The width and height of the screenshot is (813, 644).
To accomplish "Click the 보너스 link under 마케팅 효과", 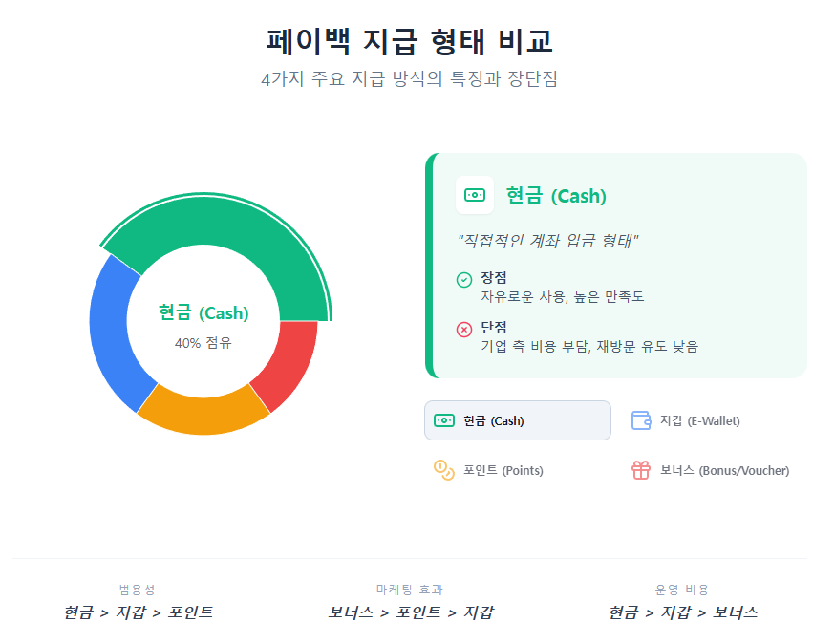I will coord(352,612).
